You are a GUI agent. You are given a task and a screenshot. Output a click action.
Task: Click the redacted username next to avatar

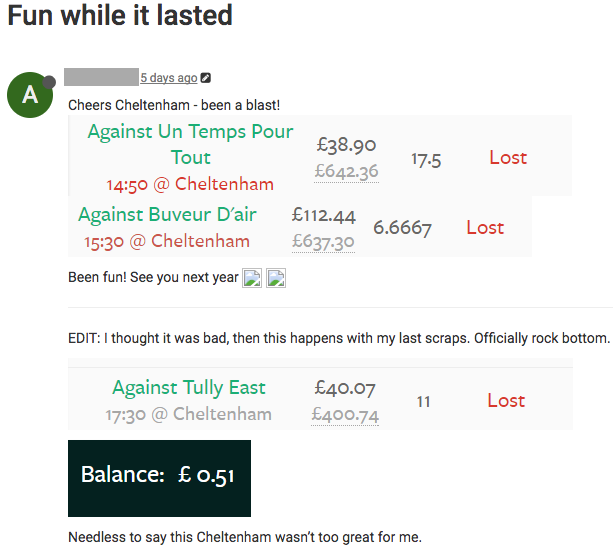(100, 76)
